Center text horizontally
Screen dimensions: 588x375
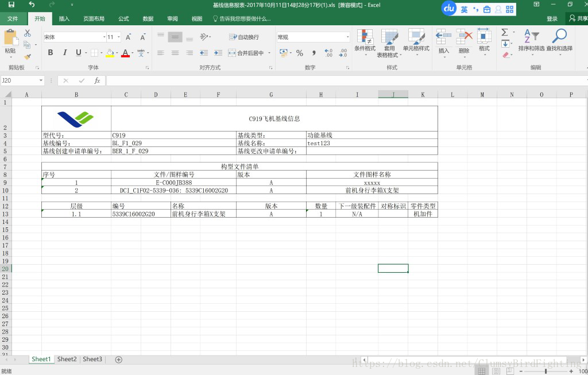[175, 53]
